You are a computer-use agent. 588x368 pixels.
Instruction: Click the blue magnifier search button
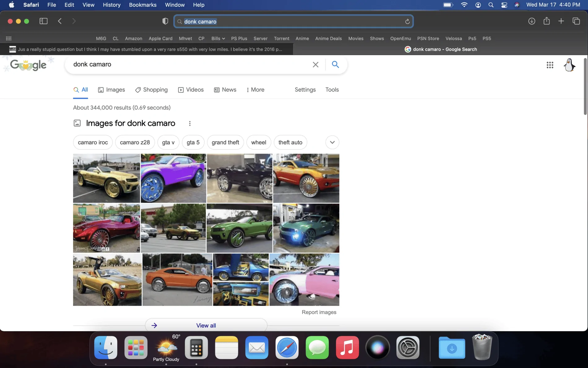(x=335, y=64)
